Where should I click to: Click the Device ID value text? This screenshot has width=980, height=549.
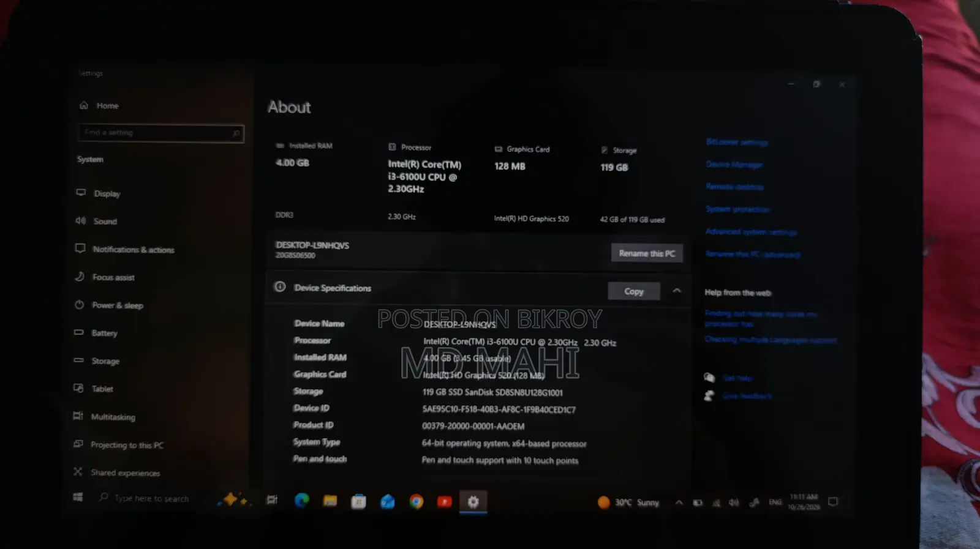(x=499, y=409)
